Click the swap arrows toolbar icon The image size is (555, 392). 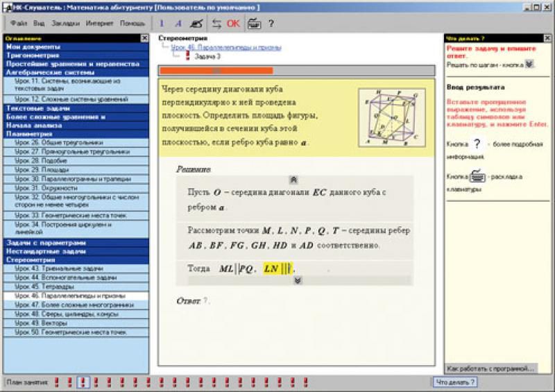click(x=216, y=23)
